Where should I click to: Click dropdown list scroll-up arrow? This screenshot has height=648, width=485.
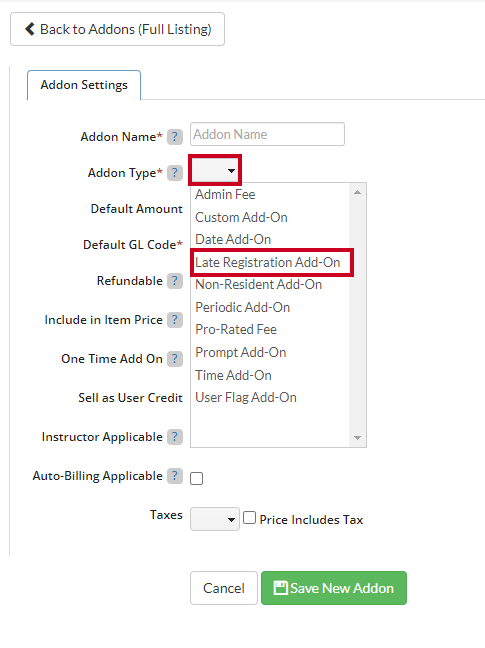click(x=357, y=192)
